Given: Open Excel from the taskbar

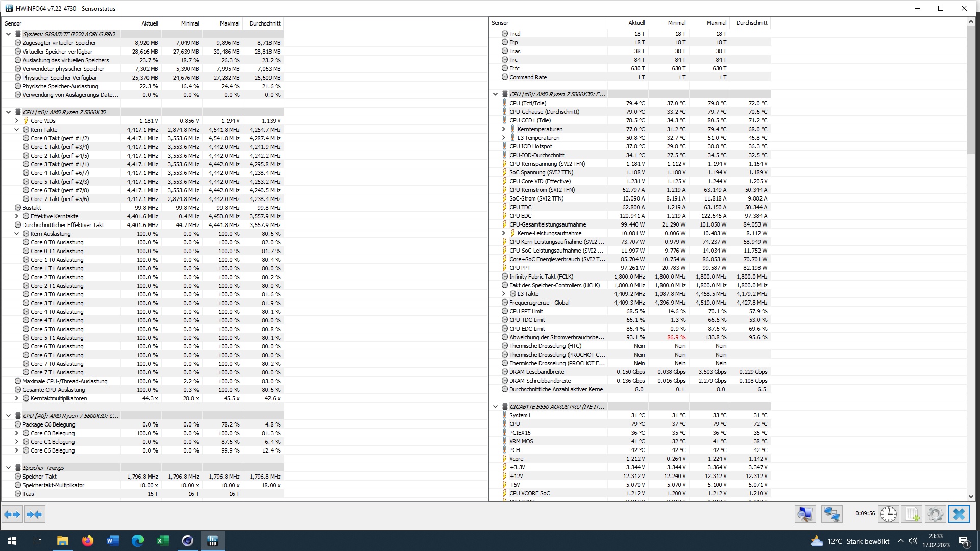Looking at the screenshot, I should click(162, 541).
